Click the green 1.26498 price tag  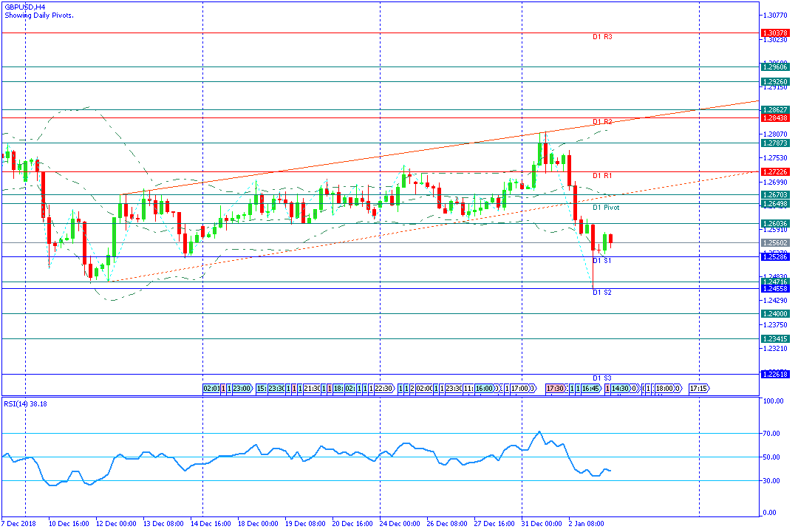click(774, 204)
